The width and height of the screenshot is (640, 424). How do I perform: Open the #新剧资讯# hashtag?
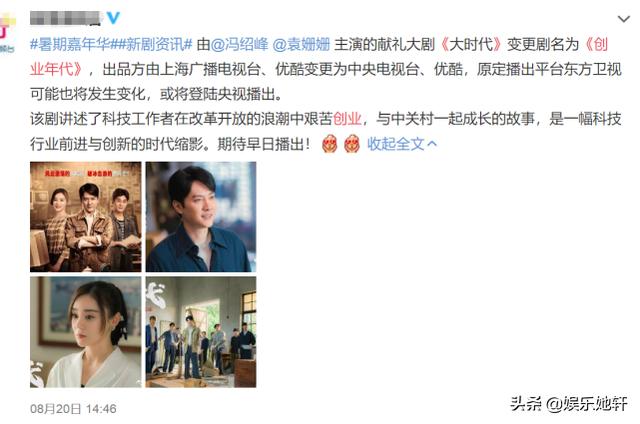(x=152, y=44)
